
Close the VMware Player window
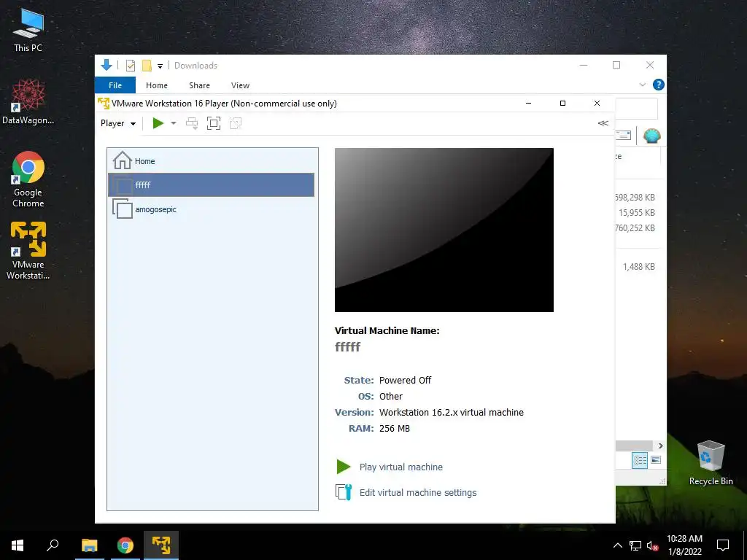tap(597, 104)
